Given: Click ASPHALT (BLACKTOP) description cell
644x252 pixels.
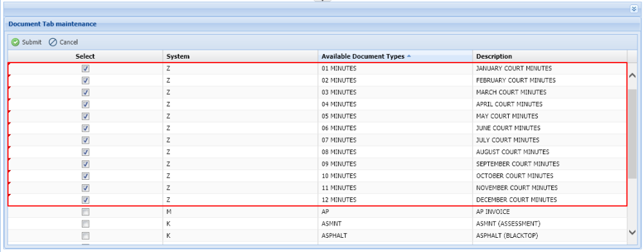Looking at the screenshot, I should click(550, 235).
